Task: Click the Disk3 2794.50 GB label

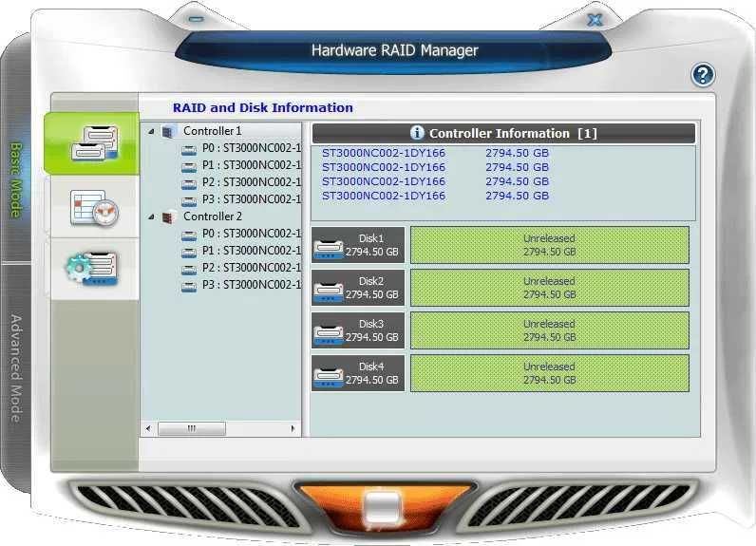Action: click(371, 330)
